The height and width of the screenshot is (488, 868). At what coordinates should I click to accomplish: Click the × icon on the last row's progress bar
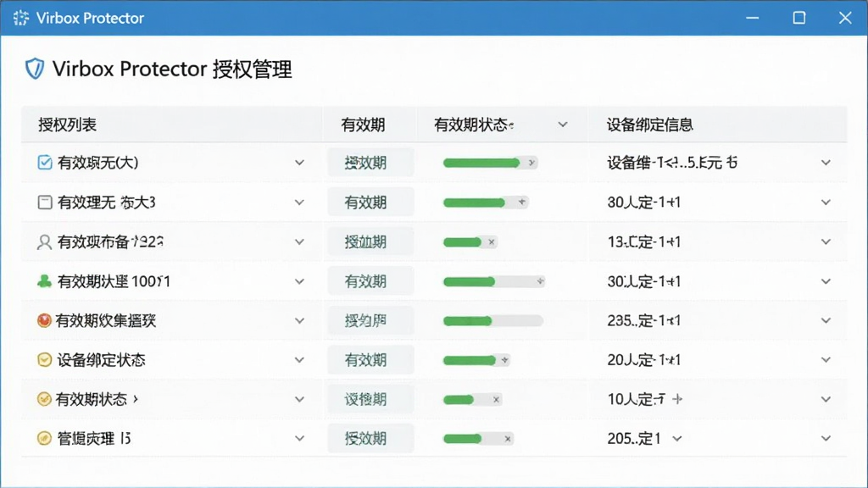click(508, 439)
